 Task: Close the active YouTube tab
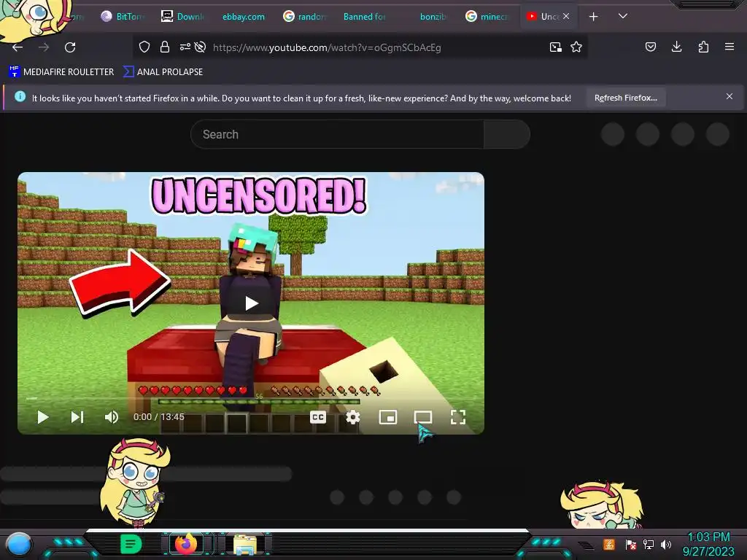pyautogui.click(x=566, y=16)
